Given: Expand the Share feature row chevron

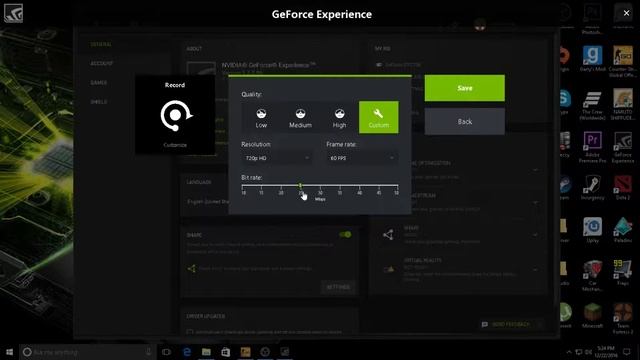Looking at the screenshot, I should coord(536,235).
